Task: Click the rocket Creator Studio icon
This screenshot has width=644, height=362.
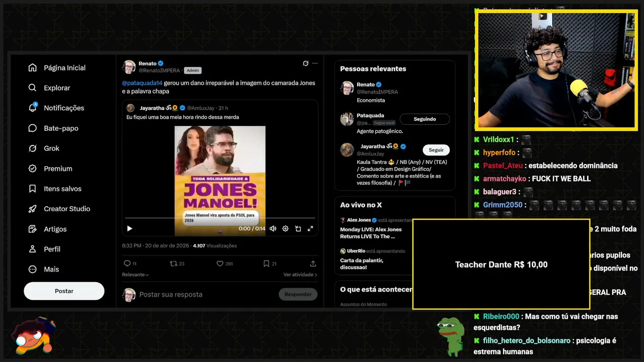Action: 33,209
